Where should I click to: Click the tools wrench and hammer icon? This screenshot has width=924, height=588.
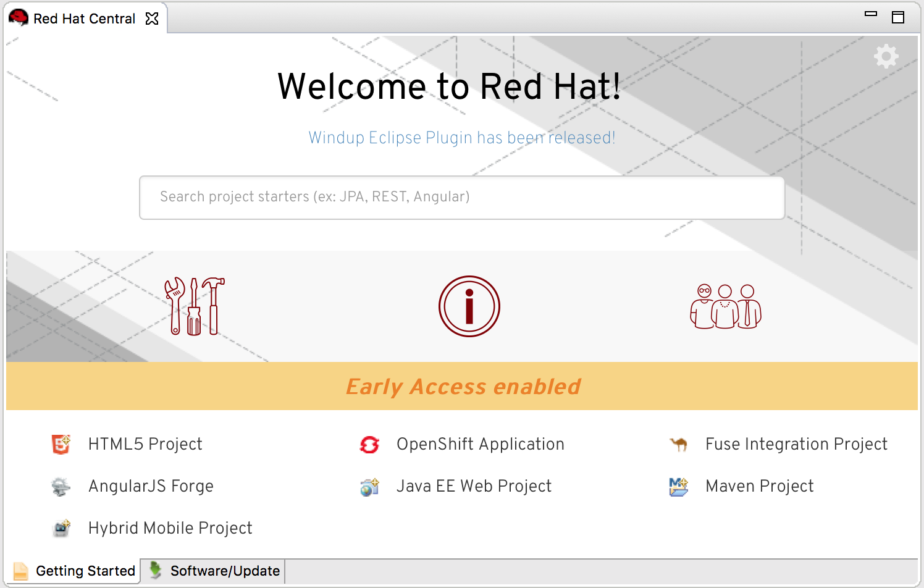pyautogui.click(x=195, y=306)
